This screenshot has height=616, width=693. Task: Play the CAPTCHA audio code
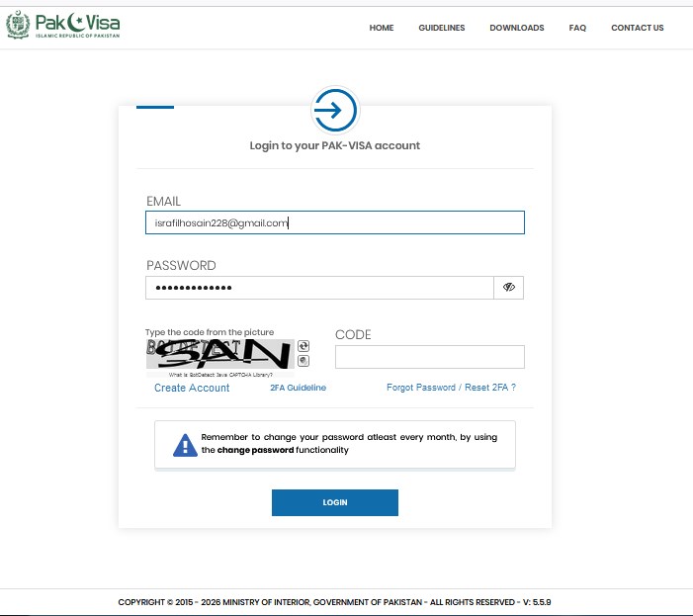tap(303, 361)
